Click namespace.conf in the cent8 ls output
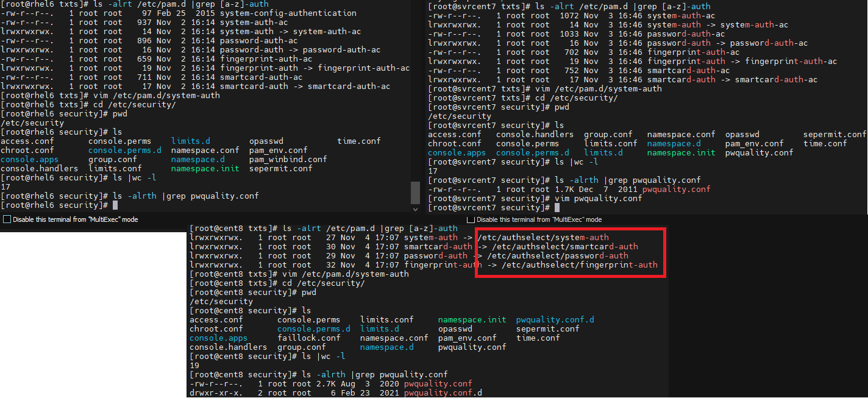The height and width of the screenshot is (398, 868). coord(394,338)
